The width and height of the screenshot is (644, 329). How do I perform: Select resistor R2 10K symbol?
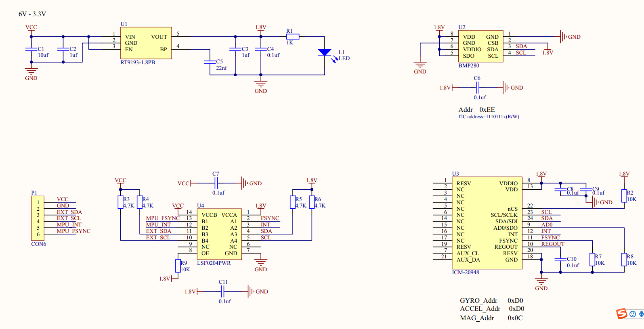(624, 196)
